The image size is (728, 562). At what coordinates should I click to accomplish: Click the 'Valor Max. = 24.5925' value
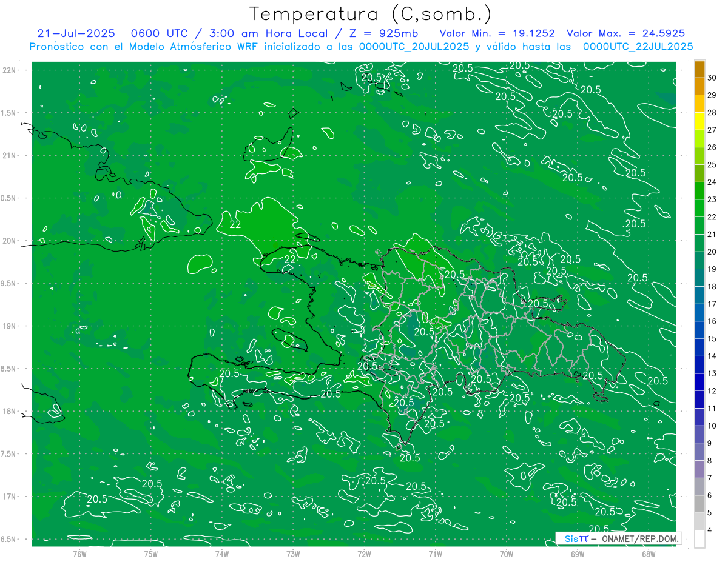pos(625,33)
